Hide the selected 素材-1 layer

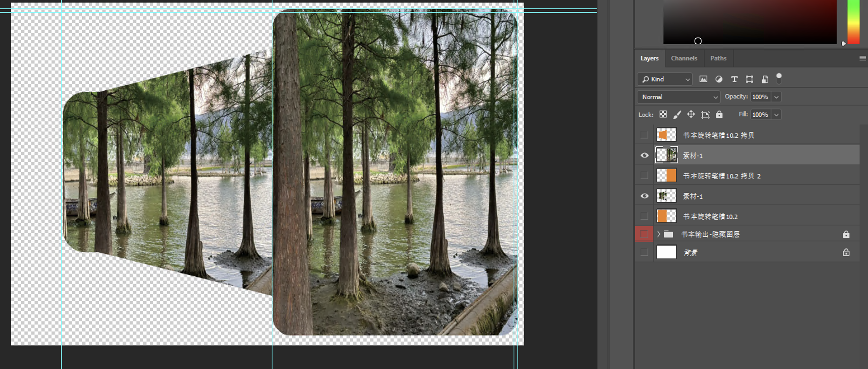click(x=644, y=155)
